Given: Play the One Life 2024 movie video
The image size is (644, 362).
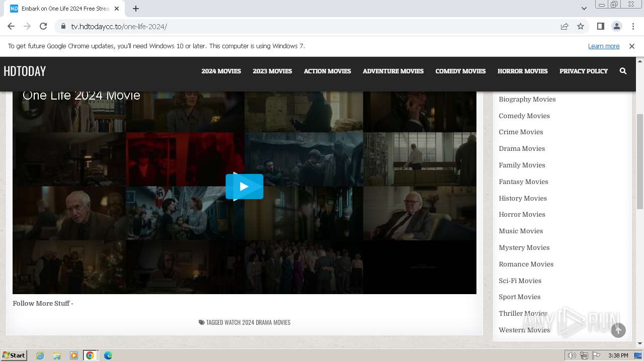Looking at the screenshot, I should (x=244, y=187).
